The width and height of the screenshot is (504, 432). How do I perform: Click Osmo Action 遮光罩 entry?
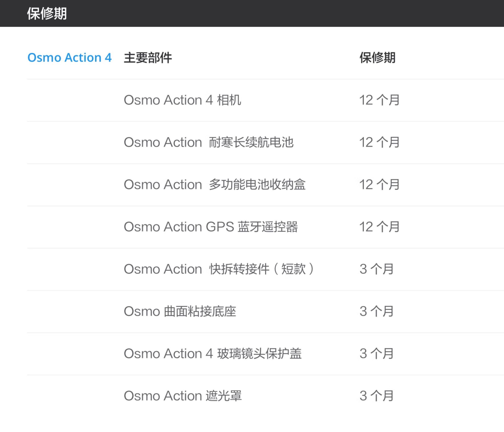point(183,396)
